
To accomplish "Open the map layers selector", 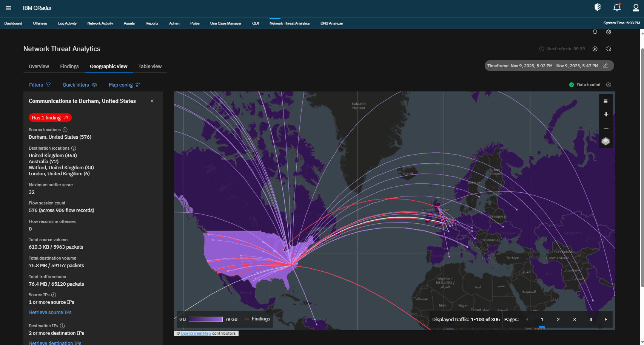I will (x=606, y=141).
